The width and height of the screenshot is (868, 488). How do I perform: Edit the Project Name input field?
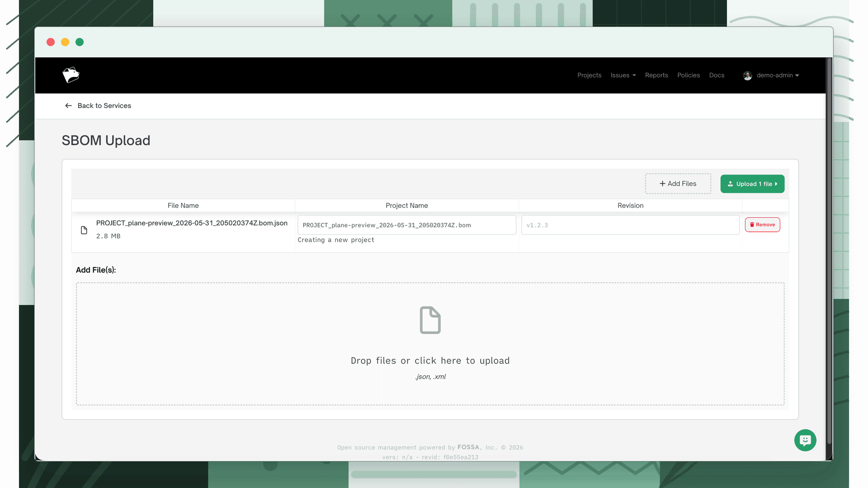click(x=406, y=225)
